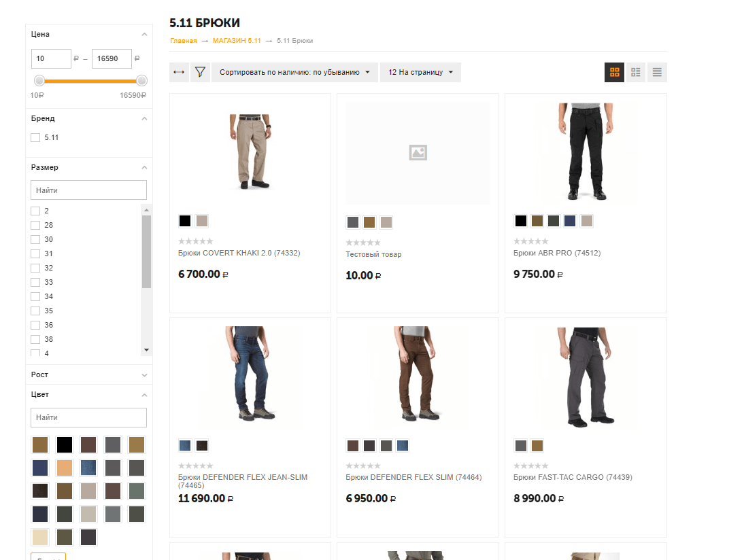The height and width of the screenshot is (560, 744).
Task: Pick gray swatch on Тестовый товар
Action: (x=353, y=222)
